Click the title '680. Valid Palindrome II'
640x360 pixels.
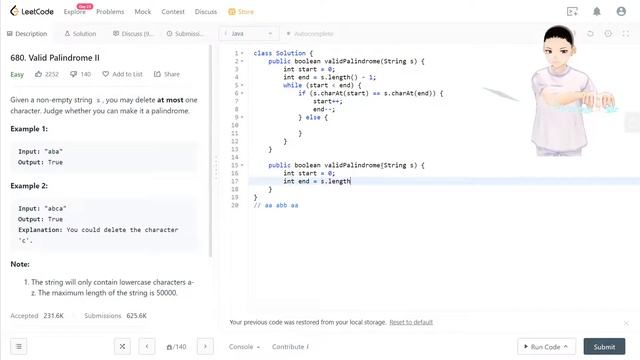tap(55, 58)
